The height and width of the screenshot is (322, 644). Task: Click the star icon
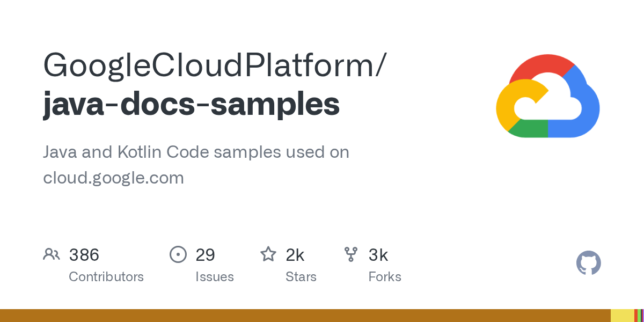[x=268, y=254]
